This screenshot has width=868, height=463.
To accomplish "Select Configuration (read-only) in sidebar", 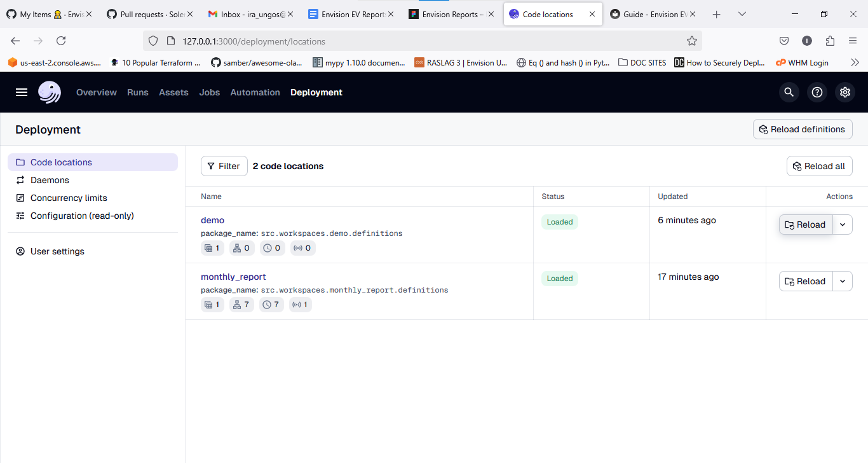I will point(93,216).
